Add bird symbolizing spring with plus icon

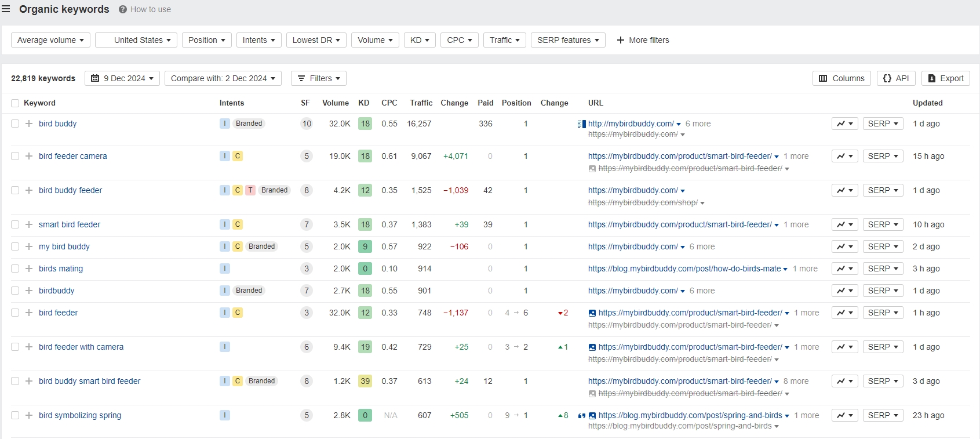point(29,415)
